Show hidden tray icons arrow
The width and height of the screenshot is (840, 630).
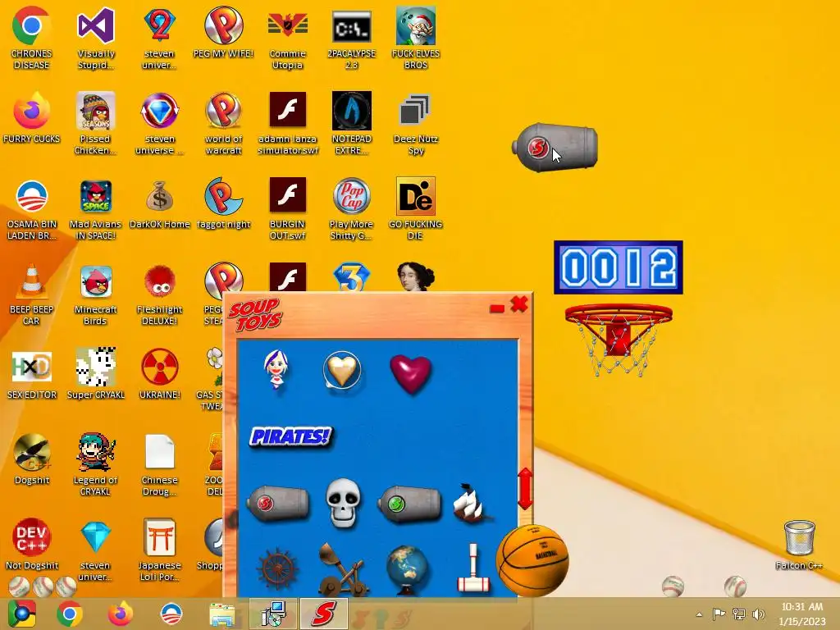coord(699,614)
